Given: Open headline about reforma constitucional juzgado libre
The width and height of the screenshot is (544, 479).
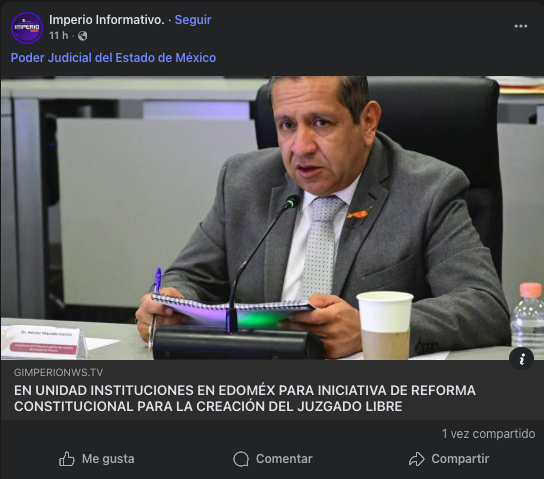Looking at the screenshot, I should pyautogui.click(x=245, y=398).
